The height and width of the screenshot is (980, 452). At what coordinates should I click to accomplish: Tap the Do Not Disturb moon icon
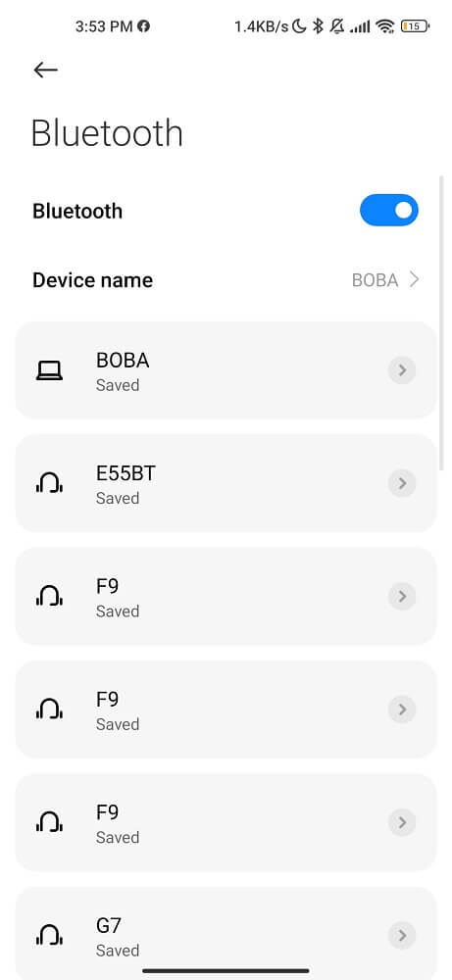click(x=300, y=26)
